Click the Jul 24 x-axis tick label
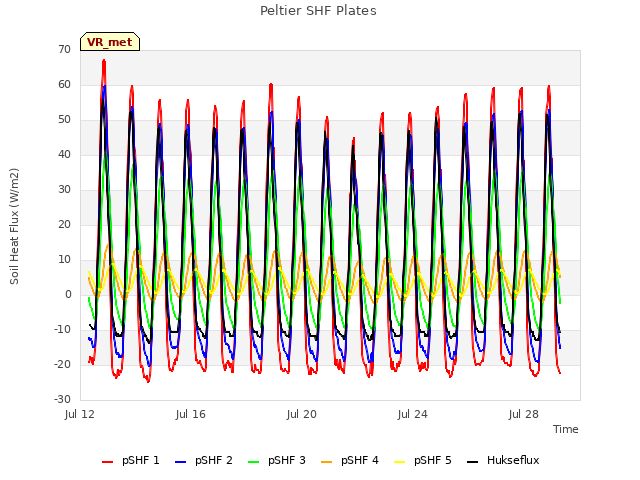 click(413, 414)
